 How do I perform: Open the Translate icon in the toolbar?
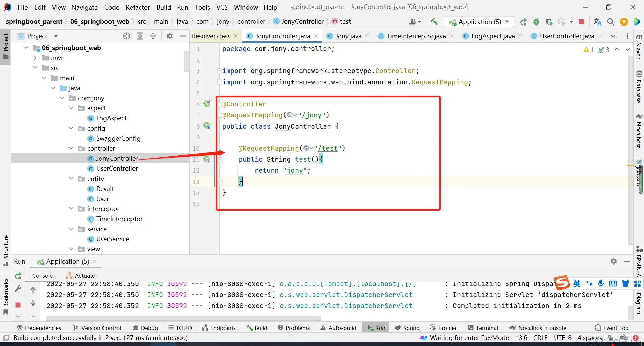[x=597, y=22]
